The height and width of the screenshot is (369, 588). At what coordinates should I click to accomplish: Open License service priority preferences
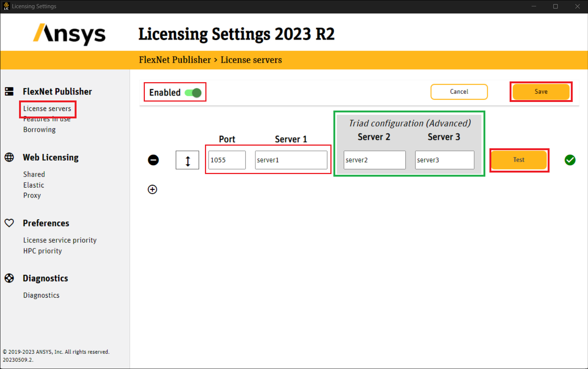[60, 240]
